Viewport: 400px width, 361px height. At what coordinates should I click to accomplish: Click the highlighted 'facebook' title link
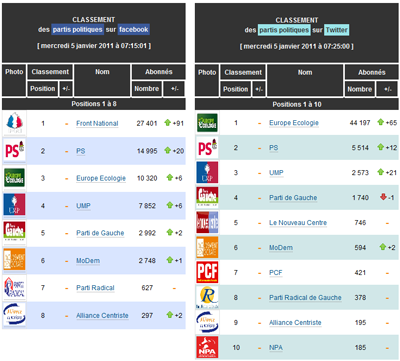pyautogui.click(x=134, y=29)
